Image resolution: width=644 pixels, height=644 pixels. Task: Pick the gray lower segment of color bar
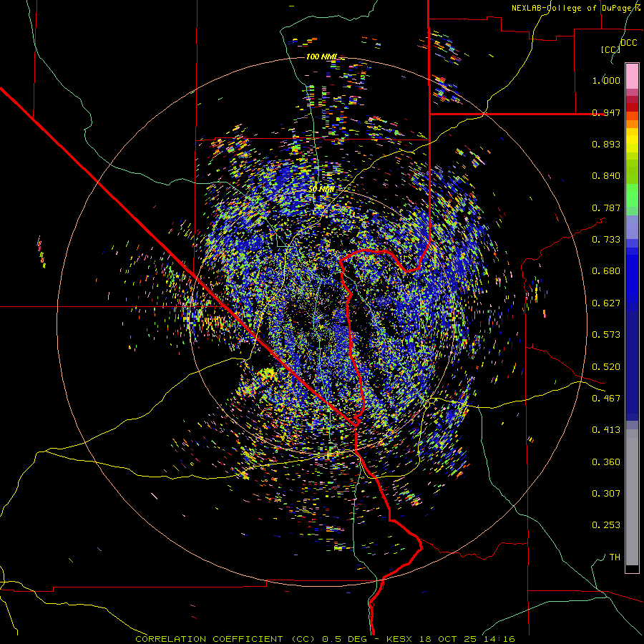pos(632,497)
